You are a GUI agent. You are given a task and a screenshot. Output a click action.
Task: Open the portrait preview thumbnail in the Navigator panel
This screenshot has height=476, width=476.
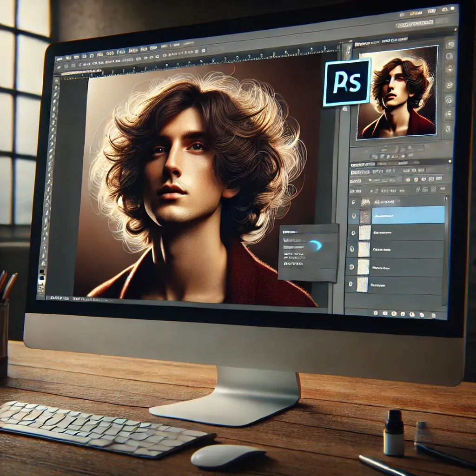pyautogui.click(x=398, y=93)
